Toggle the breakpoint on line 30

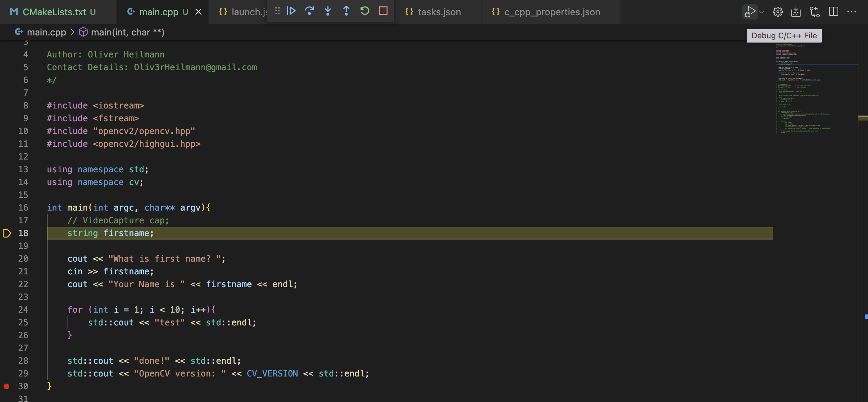click(6, 386)
